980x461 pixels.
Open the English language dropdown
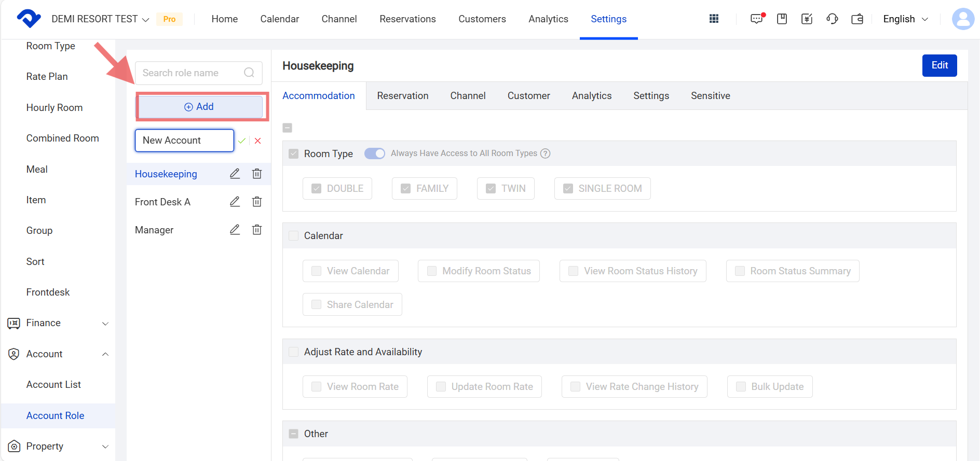[905, 19]
